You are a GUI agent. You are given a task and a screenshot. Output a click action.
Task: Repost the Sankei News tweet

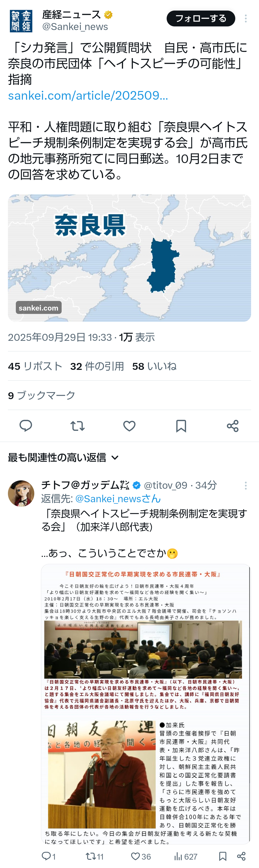point(77,426)
